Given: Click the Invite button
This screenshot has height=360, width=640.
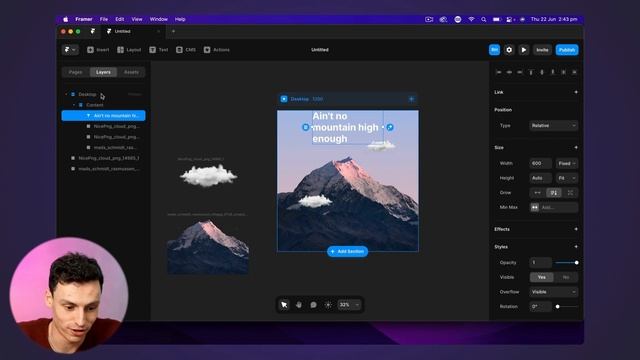Looking at the screenshot, I should click(542, 50).
